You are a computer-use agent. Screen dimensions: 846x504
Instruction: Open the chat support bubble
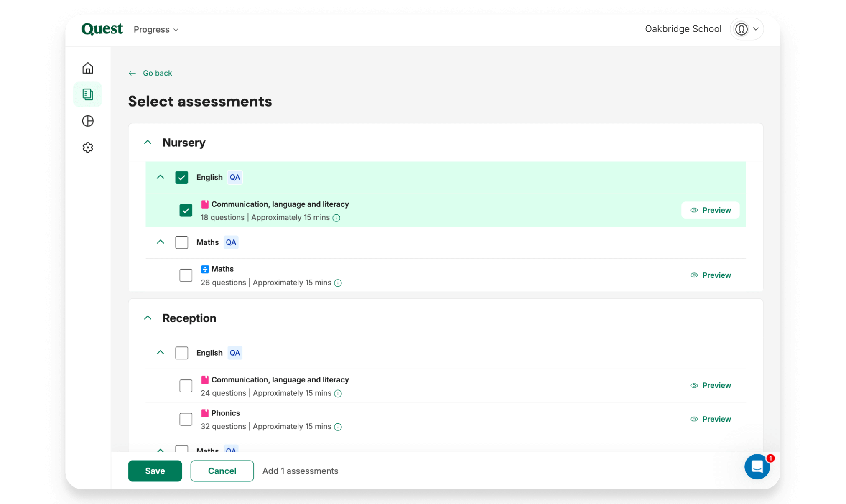point(757,466)
